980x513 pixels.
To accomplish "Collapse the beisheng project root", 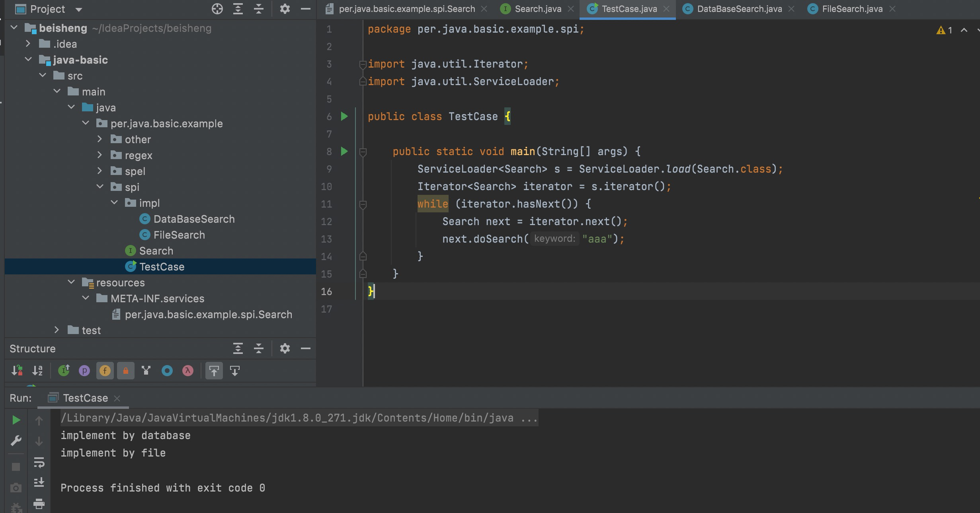I will point(14,28).
